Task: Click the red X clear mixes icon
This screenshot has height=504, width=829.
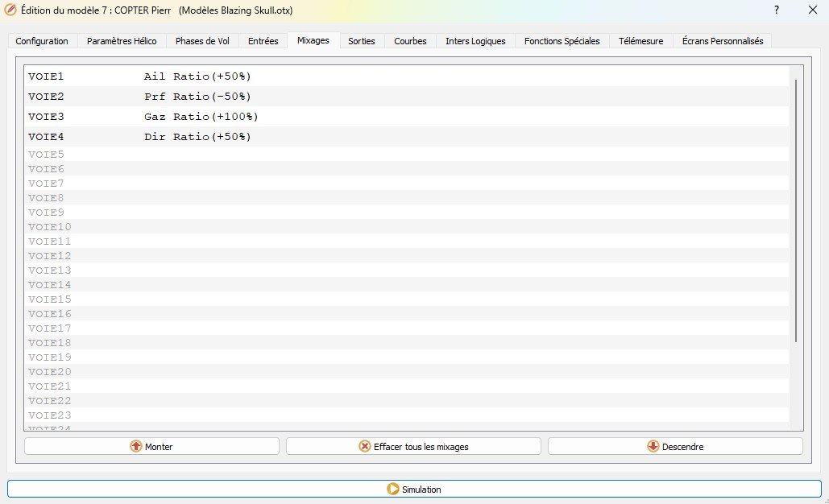Action: [x=365, y=446]
